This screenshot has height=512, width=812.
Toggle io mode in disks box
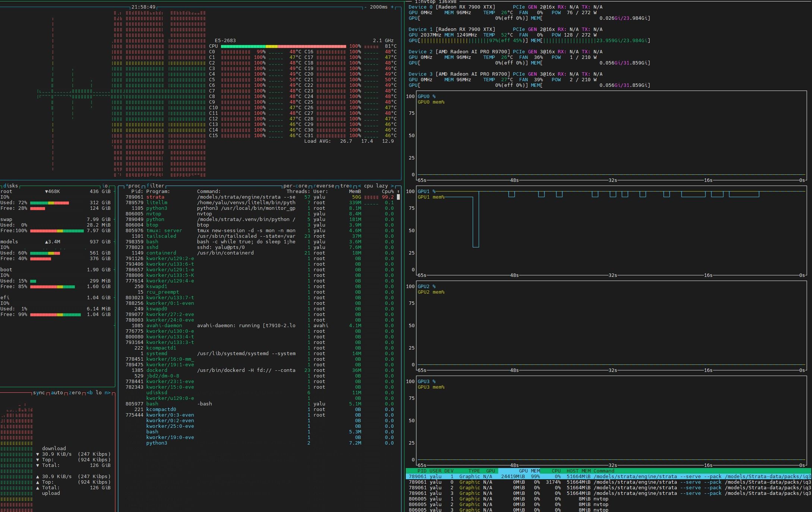pos(105,186)
